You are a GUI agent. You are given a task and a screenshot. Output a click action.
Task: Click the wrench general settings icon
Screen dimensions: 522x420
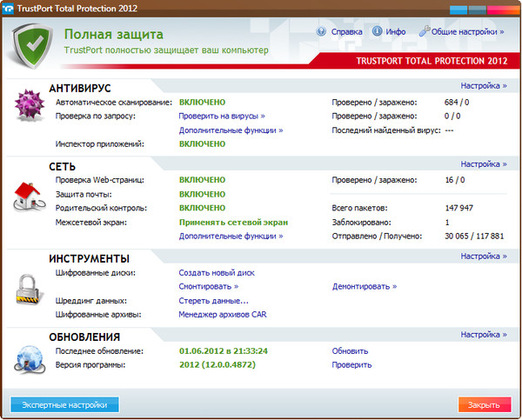425,31
